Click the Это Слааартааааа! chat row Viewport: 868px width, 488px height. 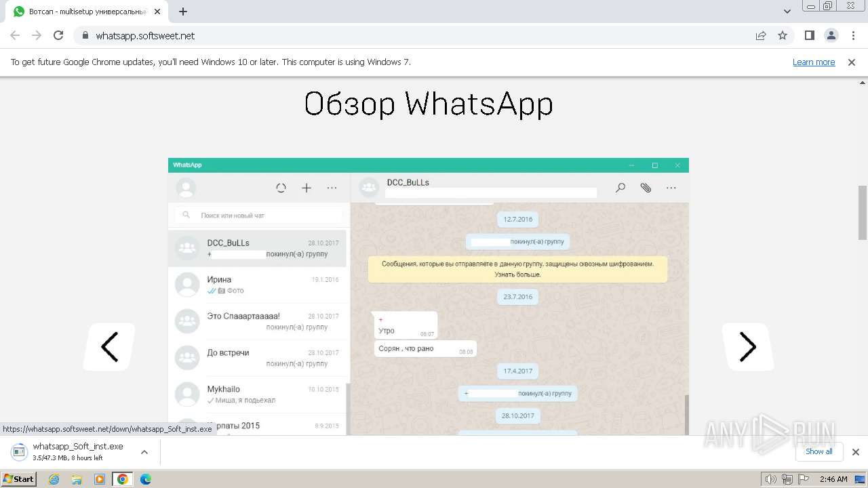[x=257, y=321]
